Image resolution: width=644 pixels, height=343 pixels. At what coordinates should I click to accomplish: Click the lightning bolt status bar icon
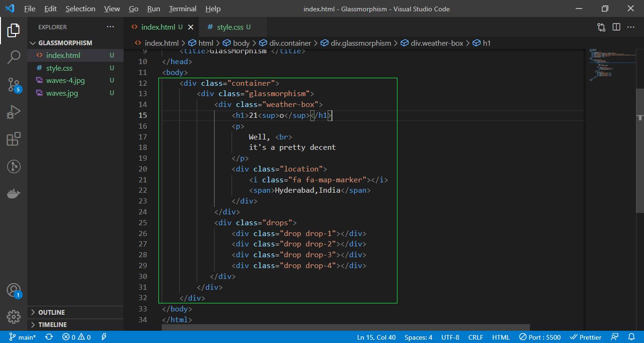click(x=104, y=337)
